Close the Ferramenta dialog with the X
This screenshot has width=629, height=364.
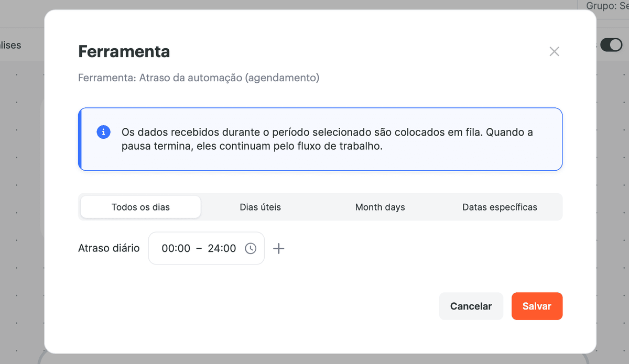coord(554,51)
